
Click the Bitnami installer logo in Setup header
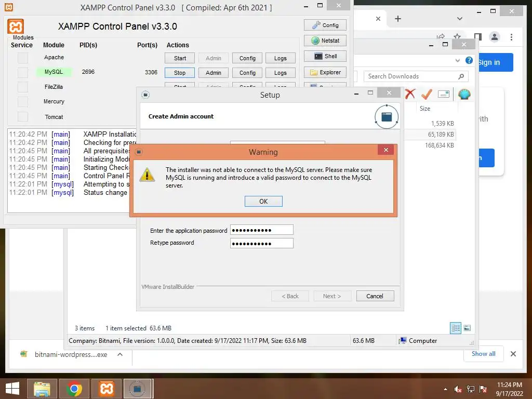(387, 116)
